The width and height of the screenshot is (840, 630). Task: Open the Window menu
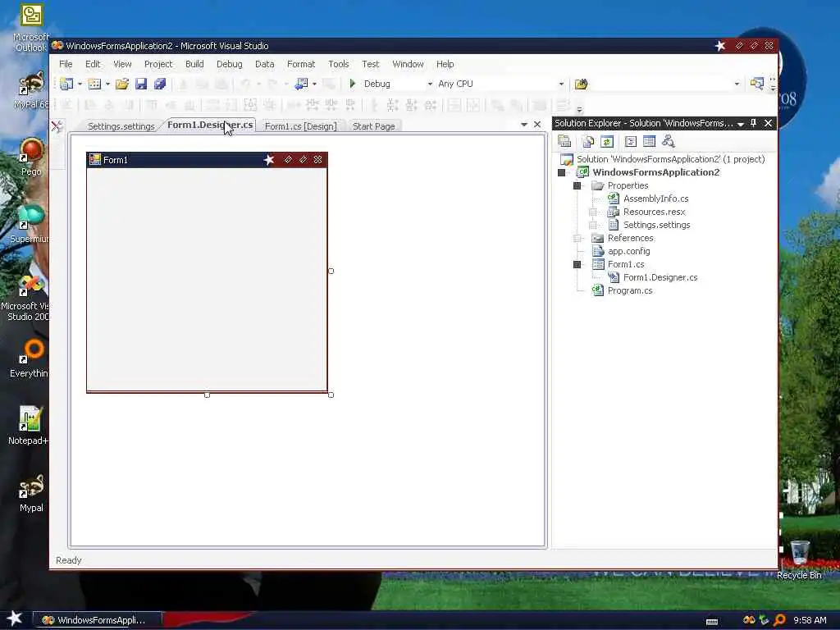coord(408,64)
